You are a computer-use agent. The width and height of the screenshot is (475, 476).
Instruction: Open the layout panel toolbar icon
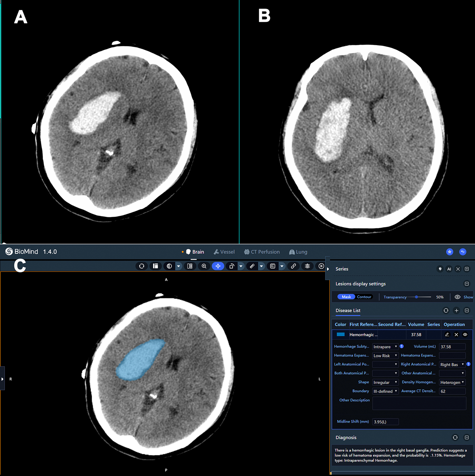155,266
